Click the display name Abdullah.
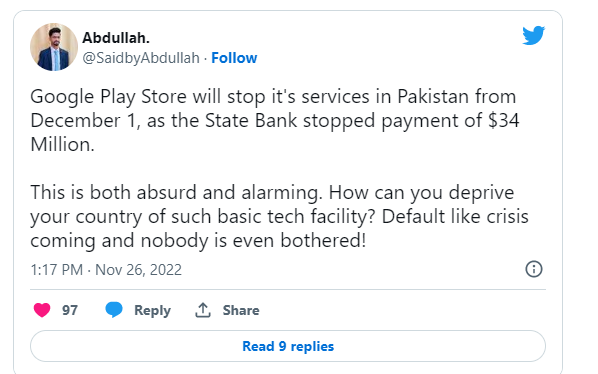Screen dimensions: 598x374 pyautogui.click(x=116, y=38)
